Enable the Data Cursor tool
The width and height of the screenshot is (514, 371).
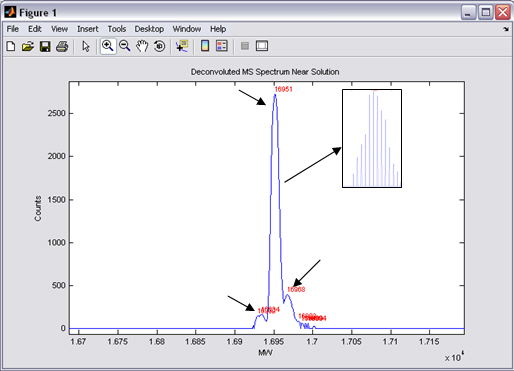pos(182,46)
